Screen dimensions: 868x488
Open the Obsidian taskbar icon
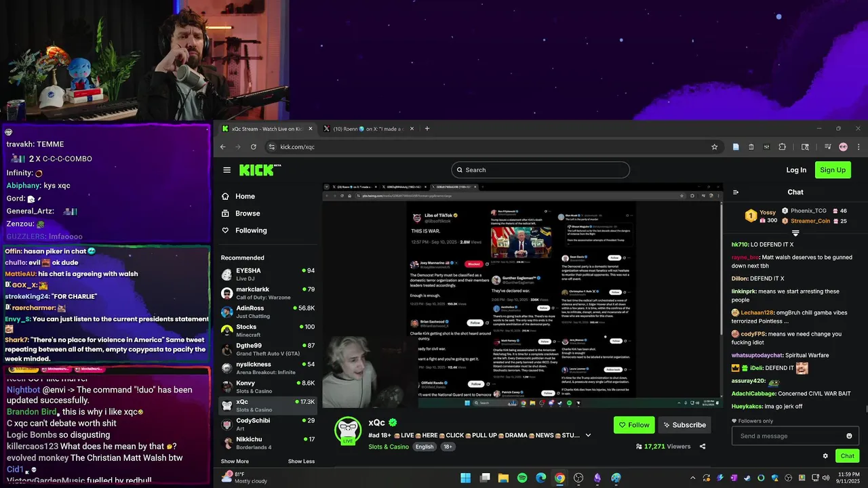click(x=597, y=478)
